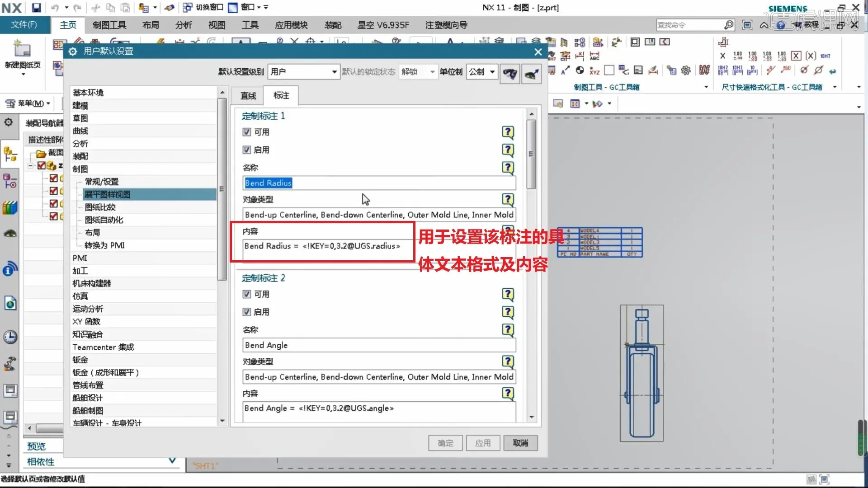This screenshot has width=868, height=488.
Task: Click the 取消 button
Action: point(520,443)
